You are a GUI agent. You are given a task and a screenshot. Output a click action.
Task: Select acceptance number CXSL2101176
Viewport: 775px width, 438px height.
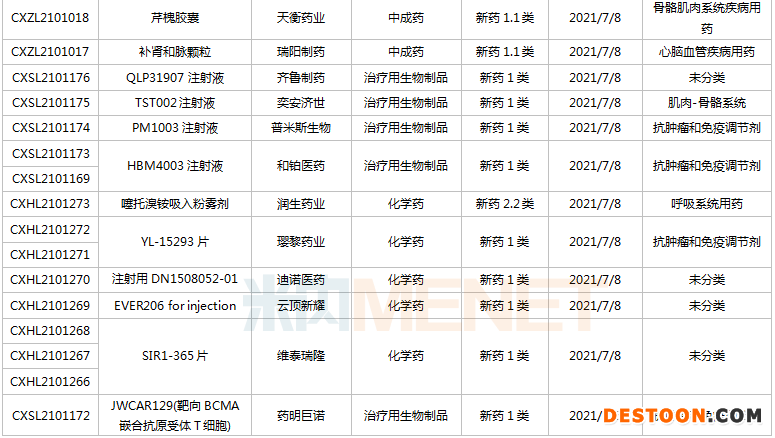(51, 78)
